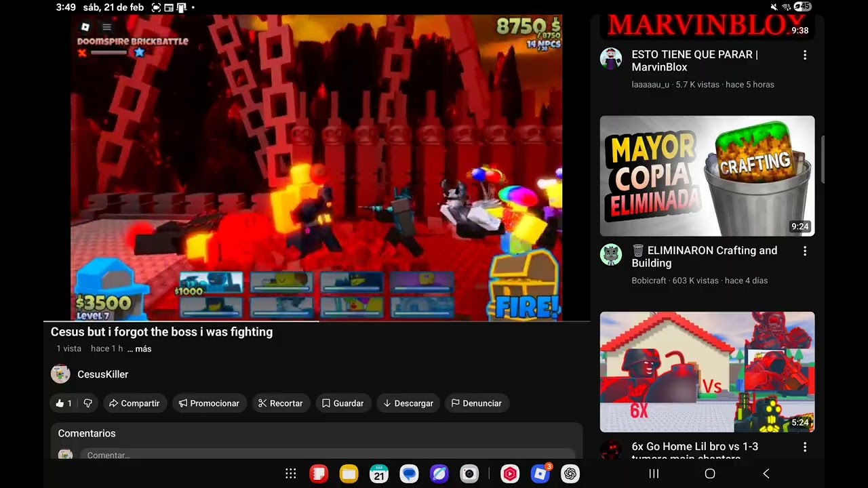The height and width of the screenshot is (488, 868).
Task: Click the 8750 $ money counter
Action: click(x=528, y=27)
